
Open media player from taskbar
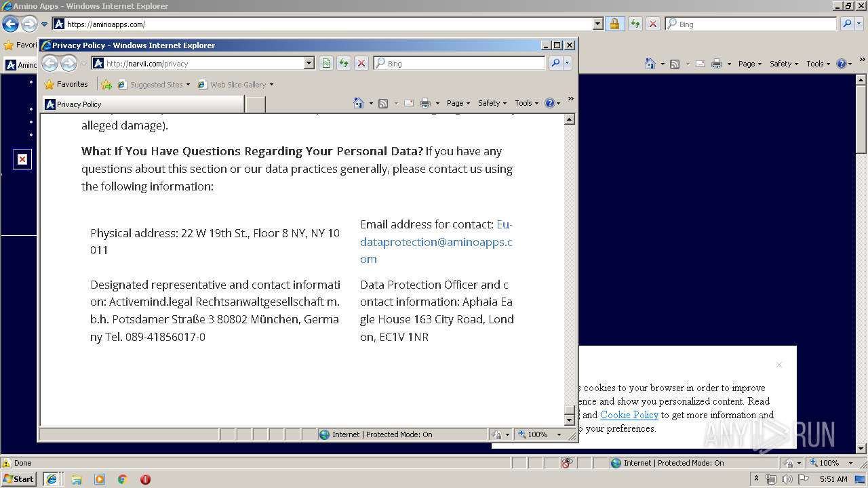click(100, 479)
